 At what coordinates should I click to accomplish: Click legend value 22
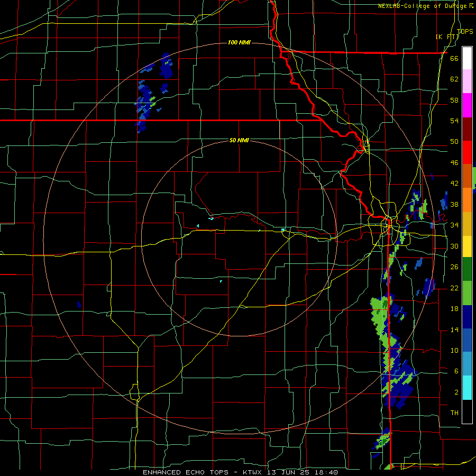coord(454,288)
